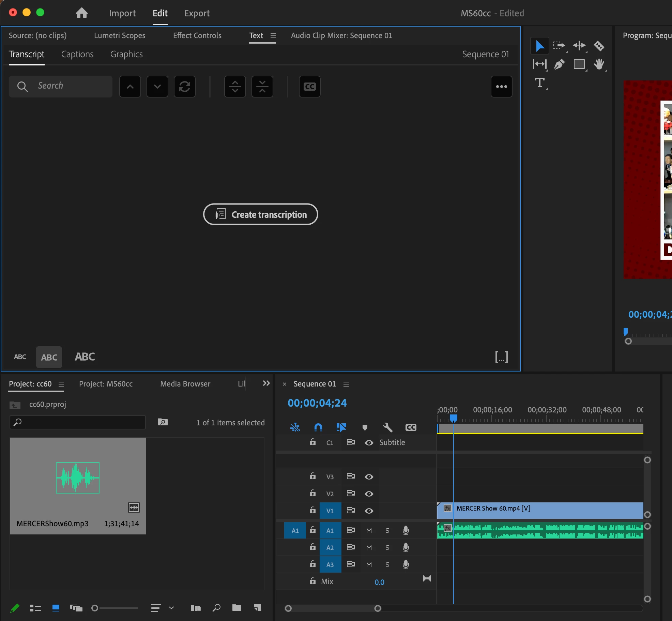
Task: Toggle snap in timeline magnet icon
Action: coord(318,427)
